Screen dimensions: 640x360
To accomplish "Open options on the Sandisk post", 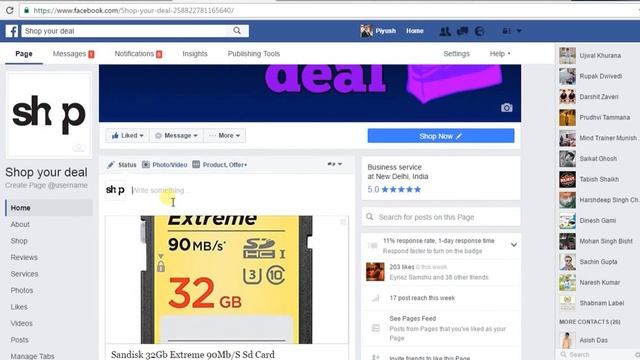I will tap(343, 222).
